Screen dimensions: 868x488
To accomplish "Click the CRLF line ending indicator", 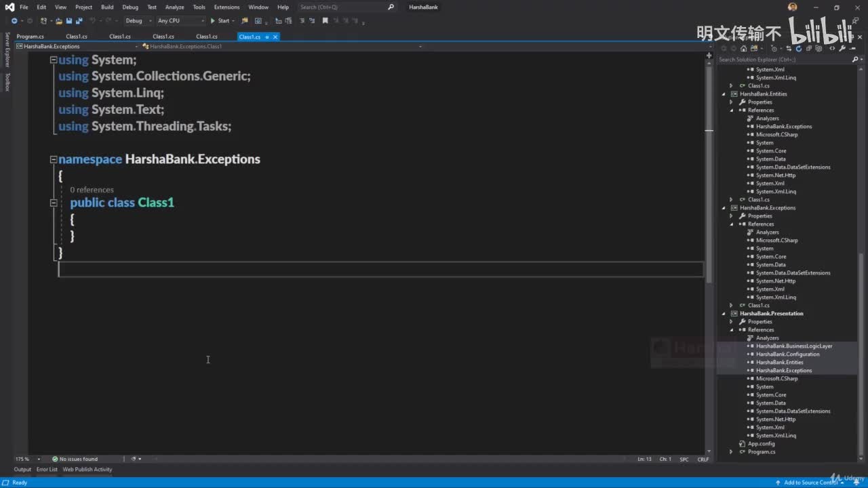I will [703, 459].
